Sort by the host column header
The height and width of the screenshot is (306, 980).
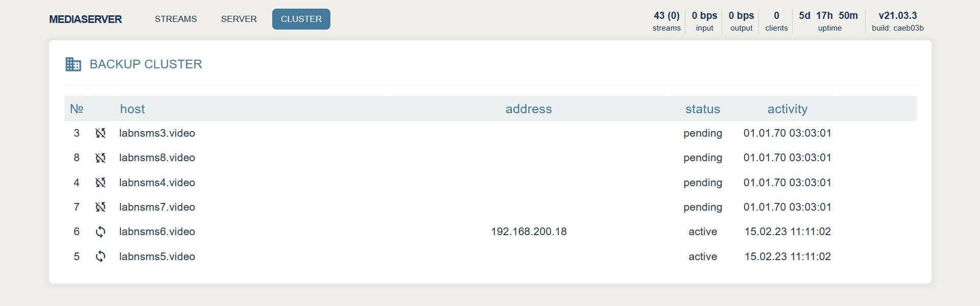point(132,109)
